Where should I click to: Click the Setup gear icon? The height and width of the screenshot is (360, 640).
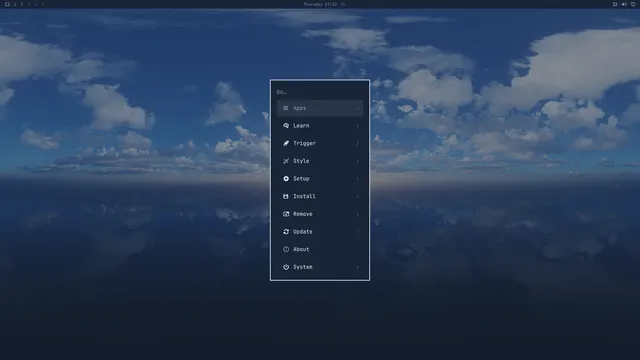286,179
